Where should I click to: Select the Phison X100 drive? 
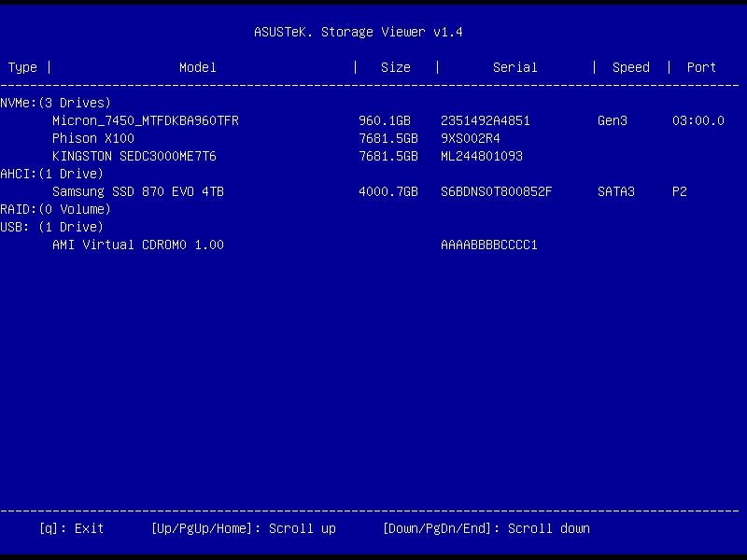tap(92, 138)
